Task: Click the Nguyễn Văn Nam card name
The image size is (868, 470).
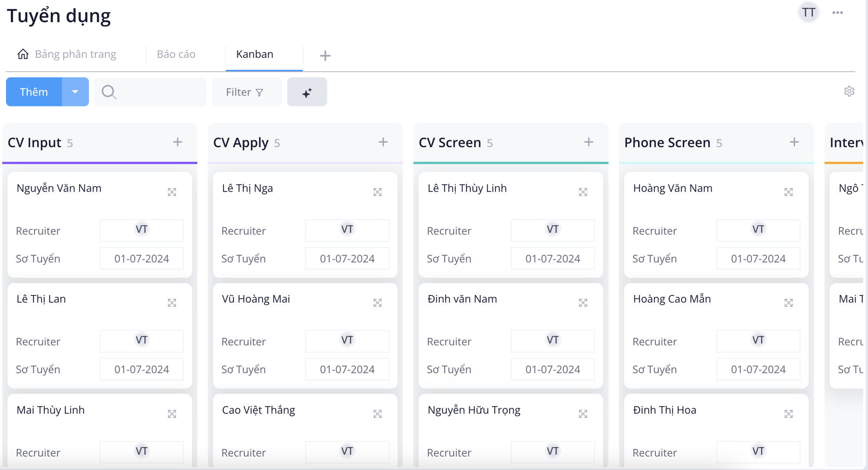Action: point(59,188)
